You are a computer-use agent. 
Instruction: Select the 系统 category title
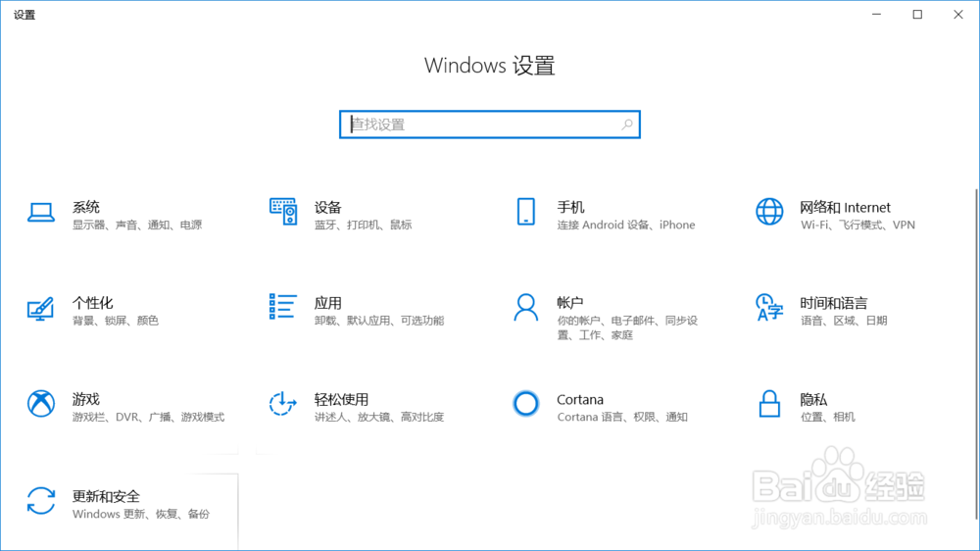tap(86, 207)
